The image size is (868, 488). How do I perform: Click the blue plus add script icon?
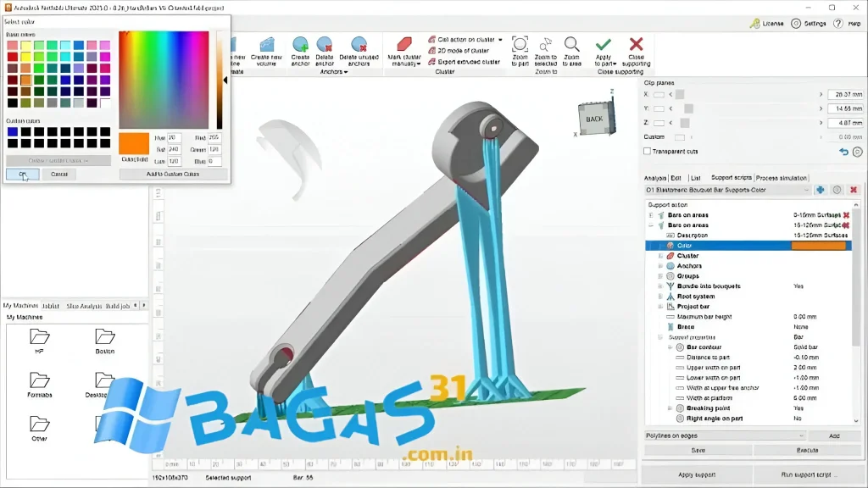pyautogui.click(x=820, y=190)
